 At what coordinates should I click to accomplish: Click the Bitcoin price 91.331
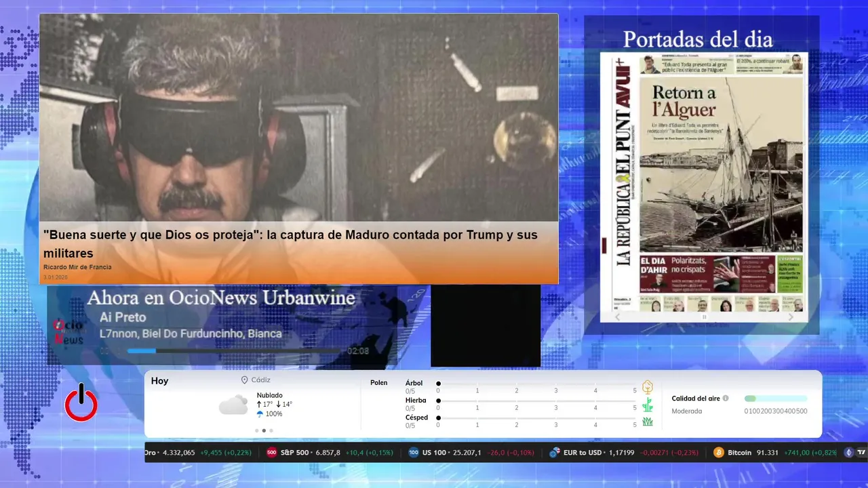click(x=767, y=452)
